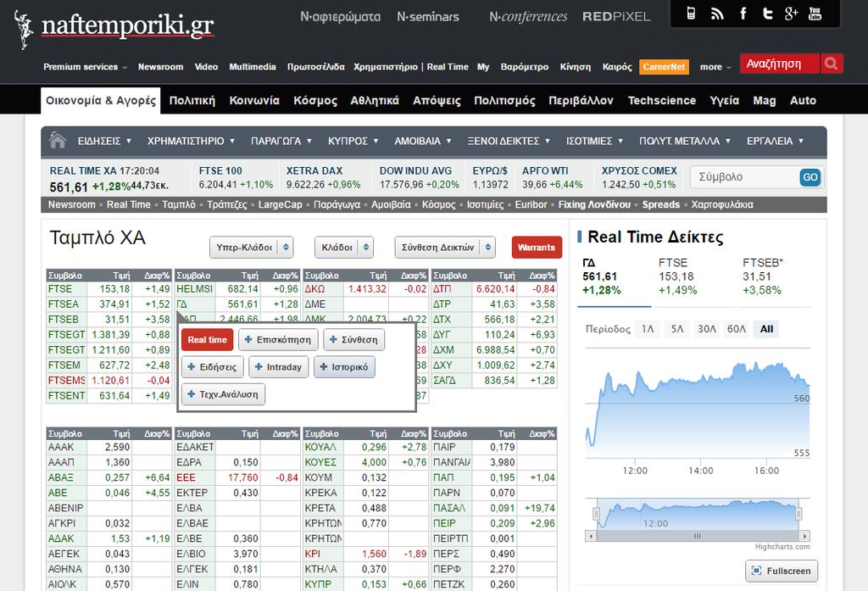
Task: Open the Fixing Λονδίνου link
Action: pyautogui.click(x=594, y=204)
